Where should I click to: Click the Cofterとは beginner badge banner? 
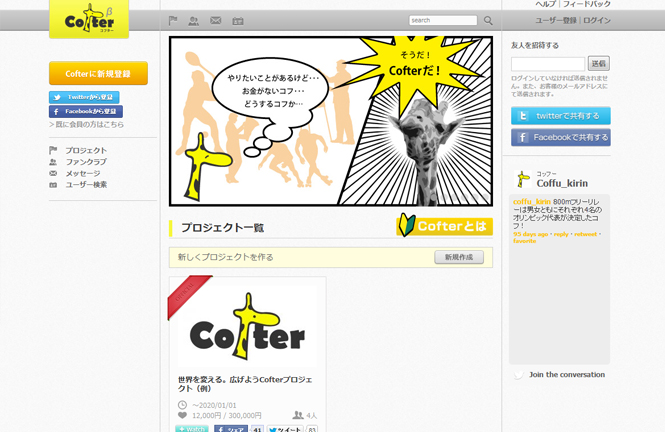tap(444, 227)
